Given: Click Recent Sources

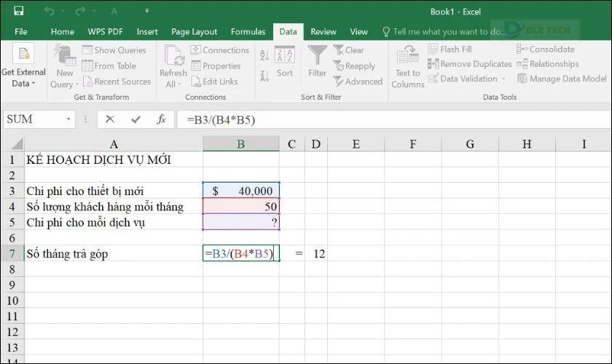Looking at the screenshot, I should pos(117,81).
